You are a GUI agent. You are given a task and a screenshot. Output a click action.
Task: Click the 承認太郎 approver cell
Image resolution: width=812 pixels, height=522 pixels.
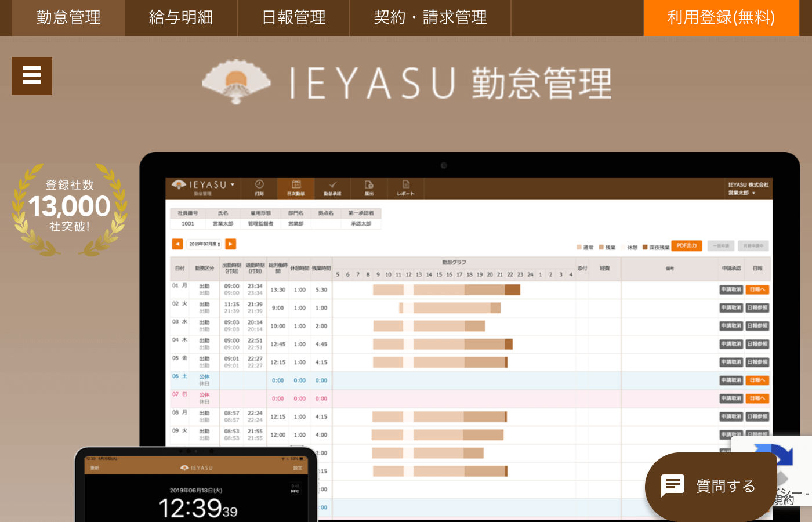pos(361,224)
